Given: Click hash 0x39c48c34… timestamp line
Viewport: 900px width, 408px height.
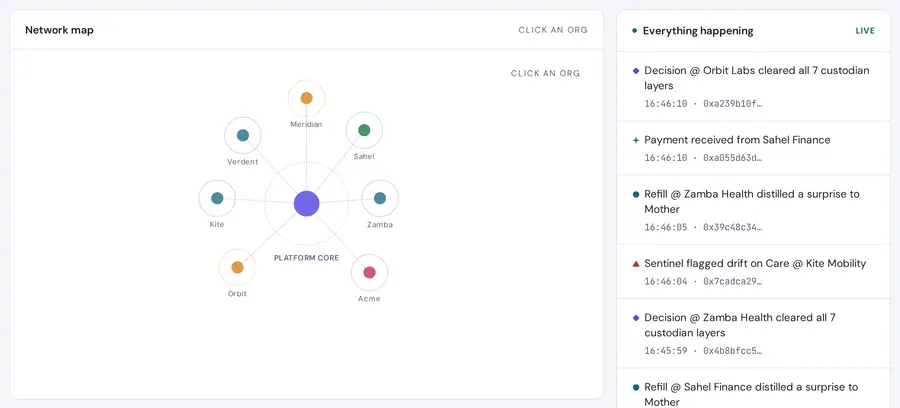Looking at the screenshot, I should [703, 227].
